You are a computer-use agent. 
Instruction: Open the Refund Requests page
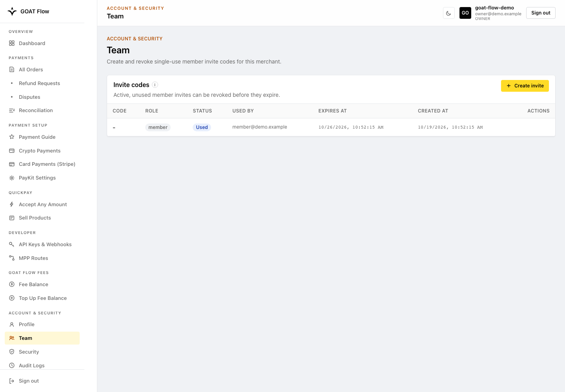click(42, 83)
